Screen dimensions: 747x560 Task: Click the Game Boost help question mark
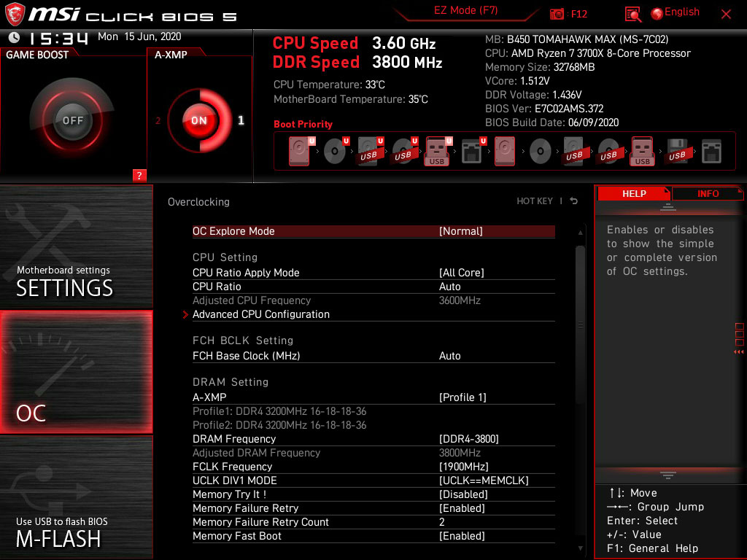pos(139,176)
